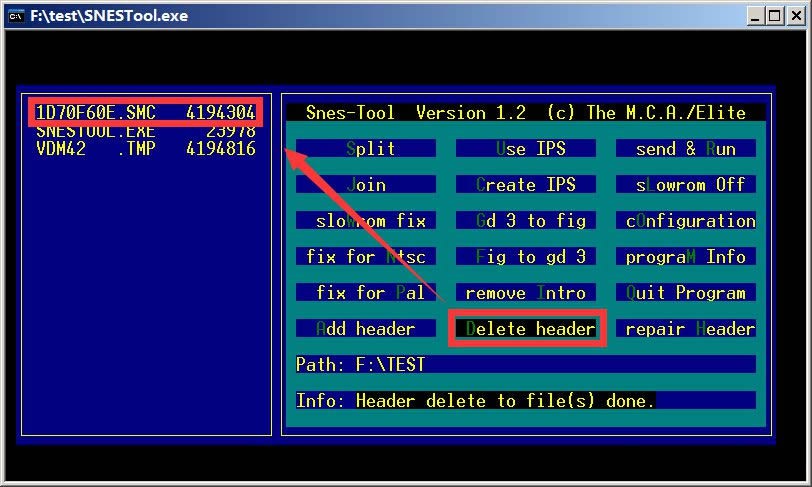Select Fig to gd 3 conversion
Screen dimensions: 812x487
tap(526, 257)
